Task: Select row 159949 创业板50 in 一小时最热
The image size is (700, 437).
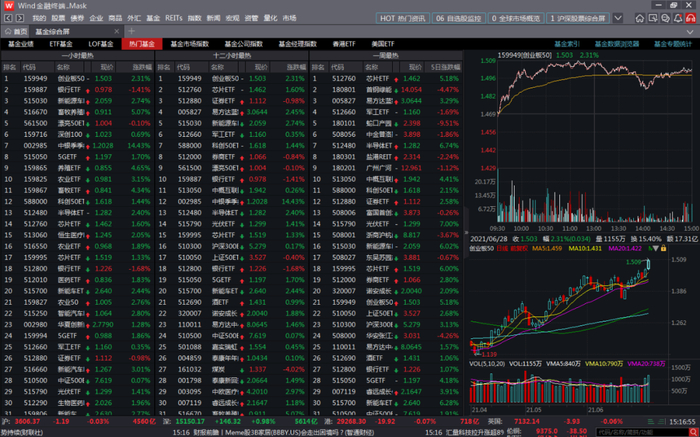Action: pyautogui.click(x=77, y=79)
